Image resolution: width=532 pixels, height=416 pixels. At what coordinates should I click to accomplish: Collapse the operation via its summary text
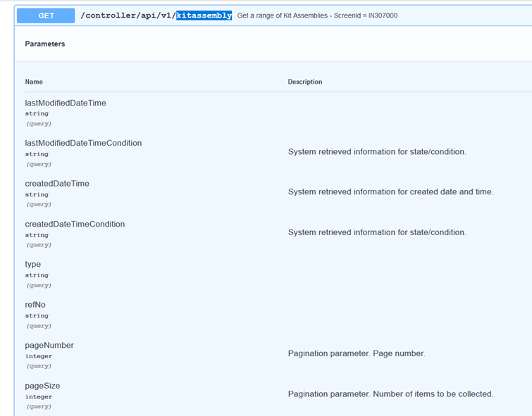(317, 15)
